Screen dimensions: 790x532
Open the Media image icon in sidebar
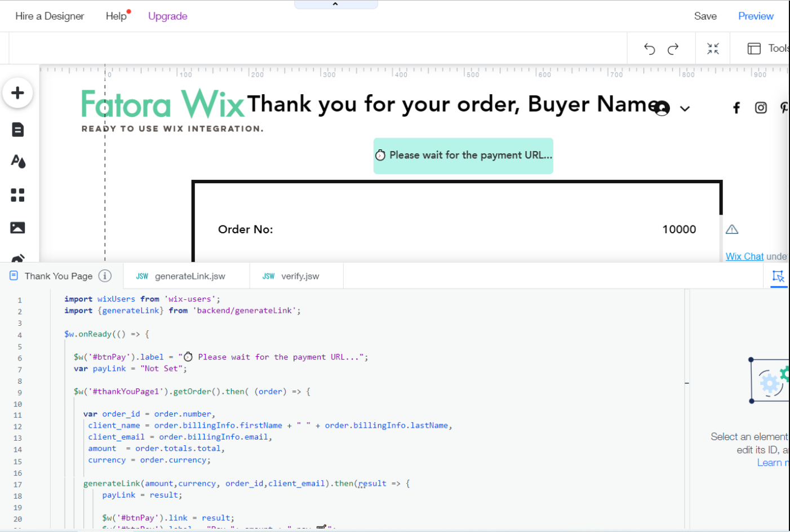pyautogui.click(x=17, y=228)
